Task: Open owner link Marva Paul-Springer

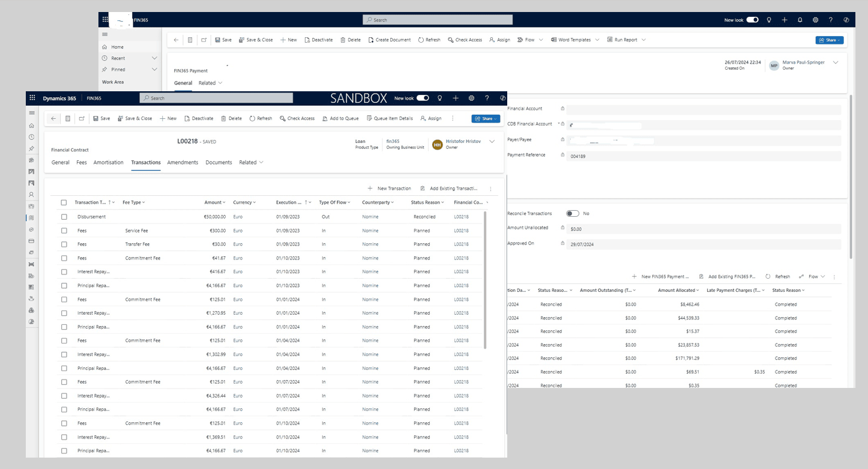Action: [x=803, y=62]
